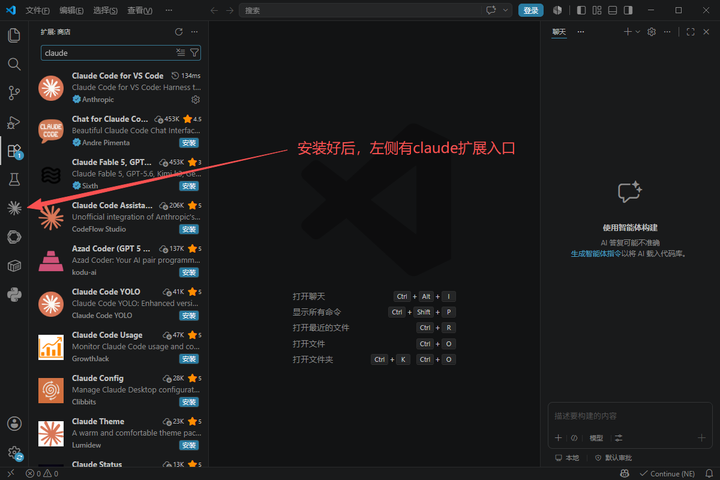The width and height of the screenshot is (720, 480).
Task: Focus the 描述要构建的内容 chat input
Action: pos(630,416)
